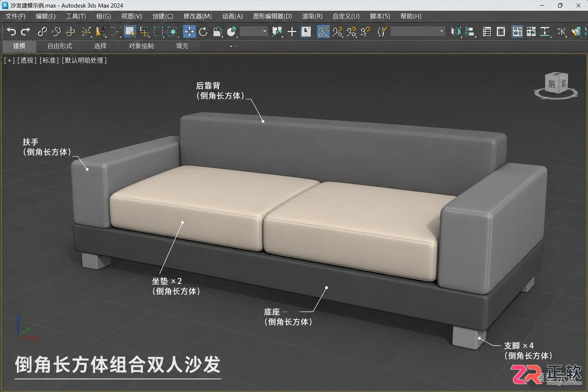Undo the last action with Undo arrow

click(11, 31)
